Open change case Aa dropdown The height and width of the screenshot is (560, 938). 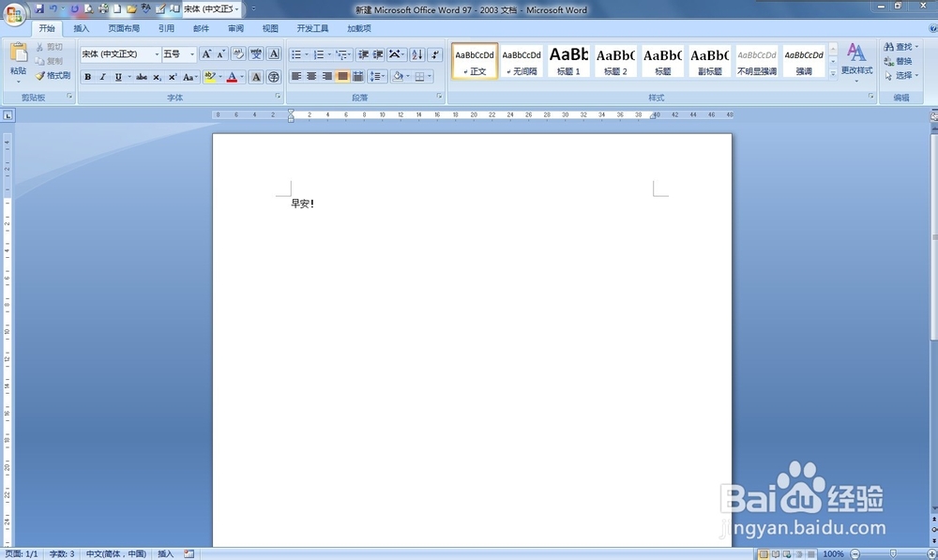190,77
